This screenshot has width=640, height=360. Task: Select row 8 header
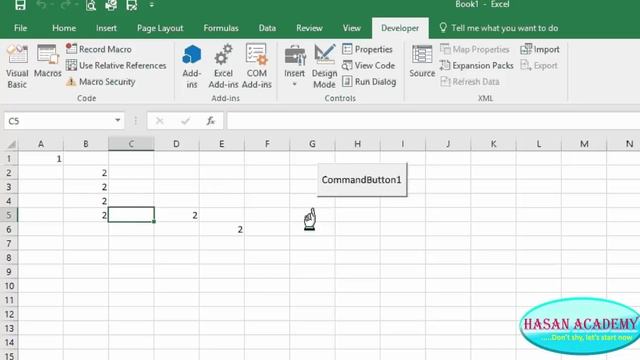[9, 258]
